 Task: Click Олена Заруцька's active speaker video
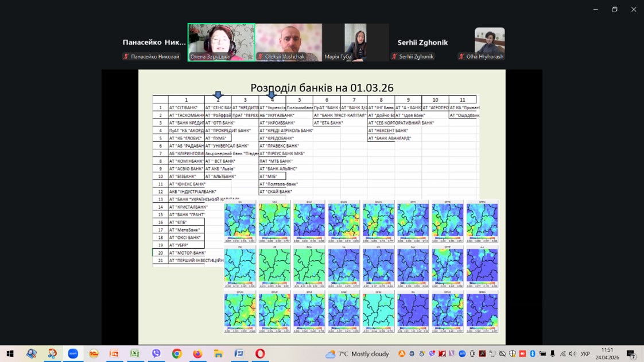point(221,41)
